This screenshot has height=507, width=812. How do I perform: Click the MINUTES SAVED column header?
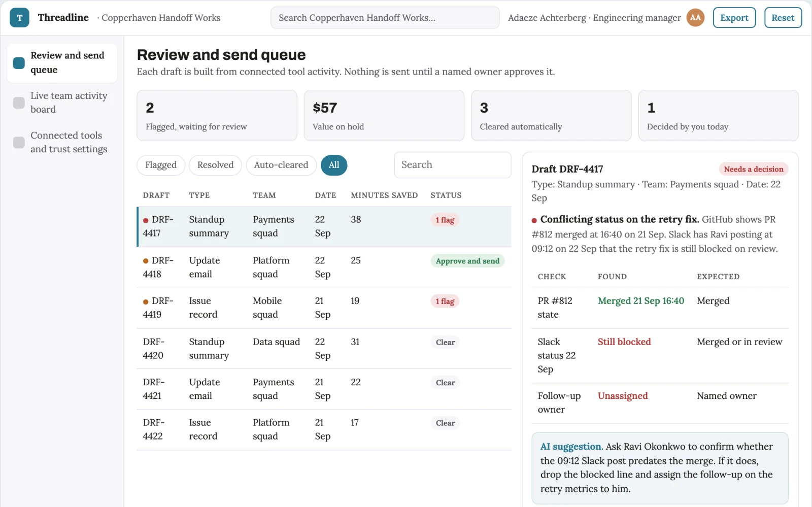point(384,195)
